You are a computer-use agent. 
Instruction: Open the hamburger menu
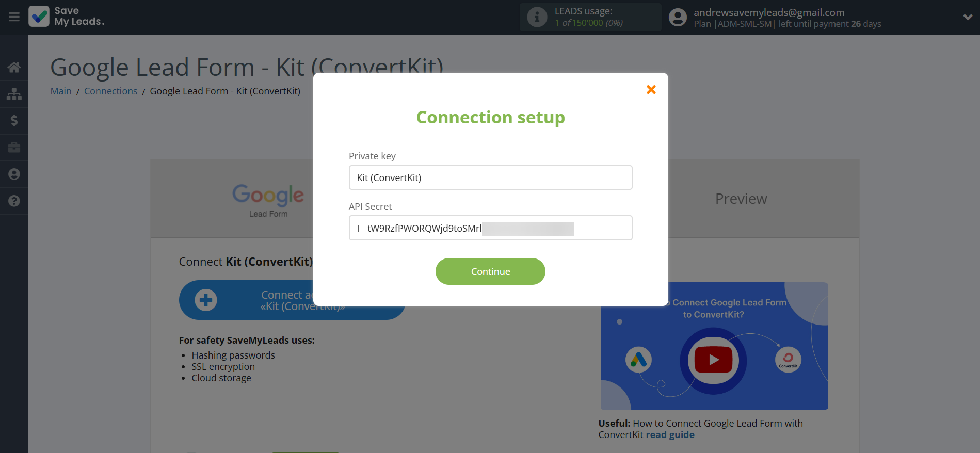14,17
